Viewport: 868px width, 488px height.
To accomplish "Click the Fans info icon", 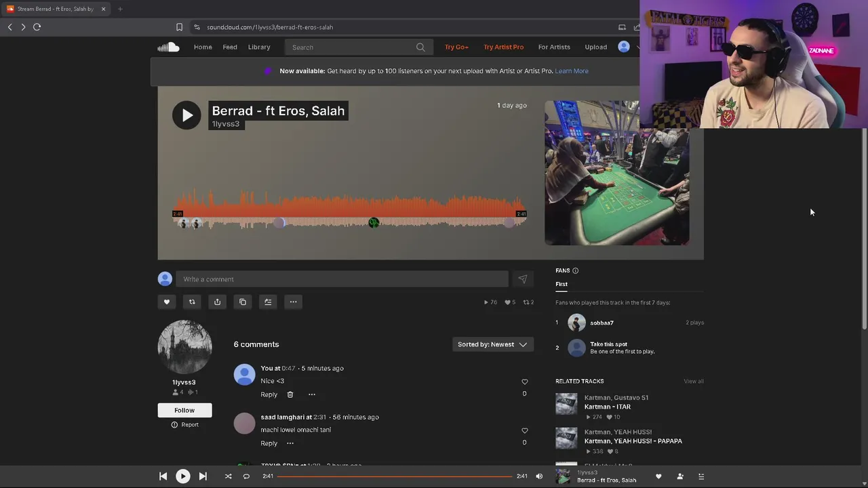I will (575, 270).
